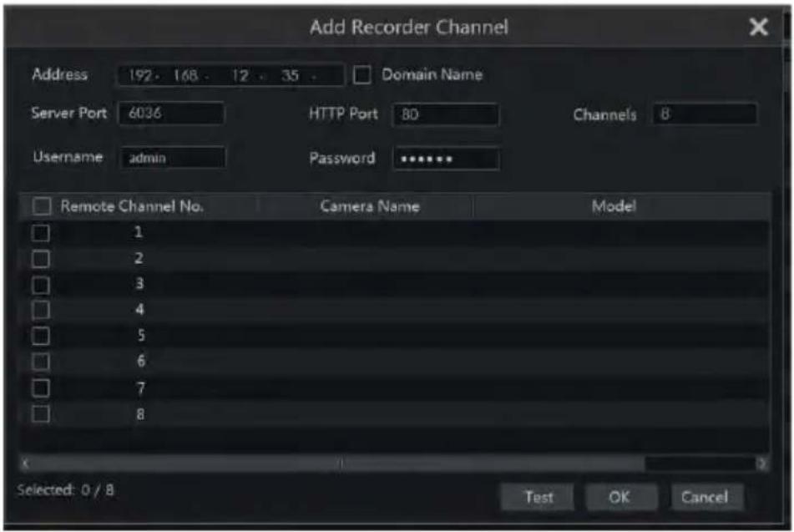Check the box for remote channel 6
794x532 pixels.
41,362
